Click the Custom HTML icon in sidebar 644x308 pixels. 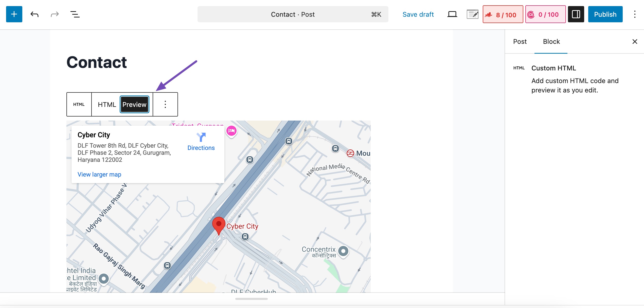[519, 68]
